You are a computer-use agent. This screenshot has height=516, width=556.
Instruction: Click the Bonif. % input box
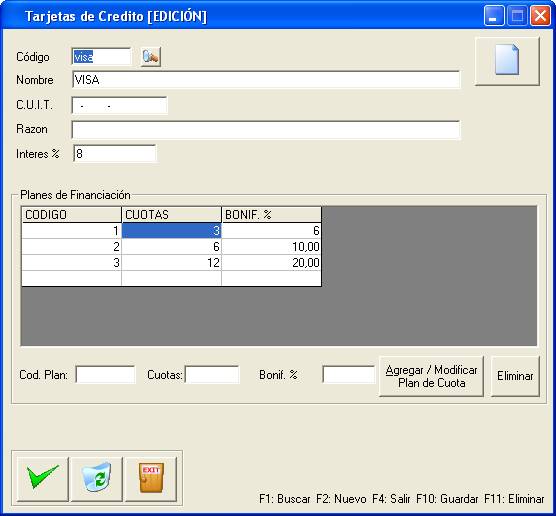pos(349,375)
